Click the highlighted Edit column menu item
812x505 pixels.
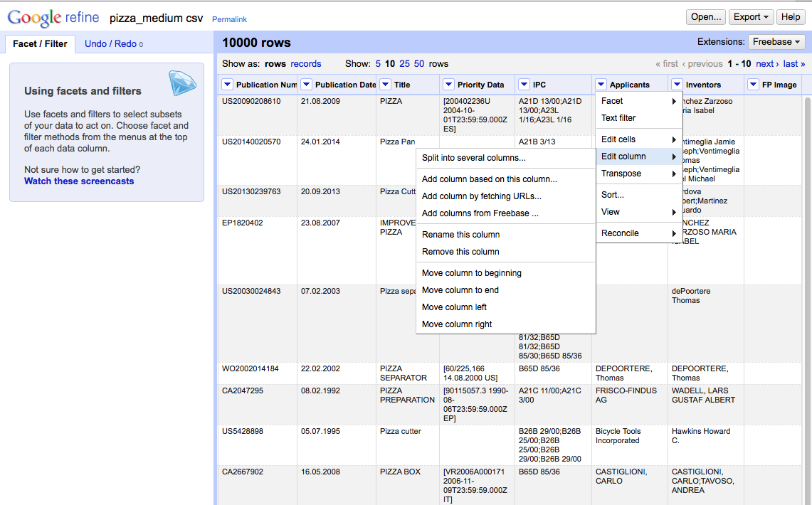(639, 156)
